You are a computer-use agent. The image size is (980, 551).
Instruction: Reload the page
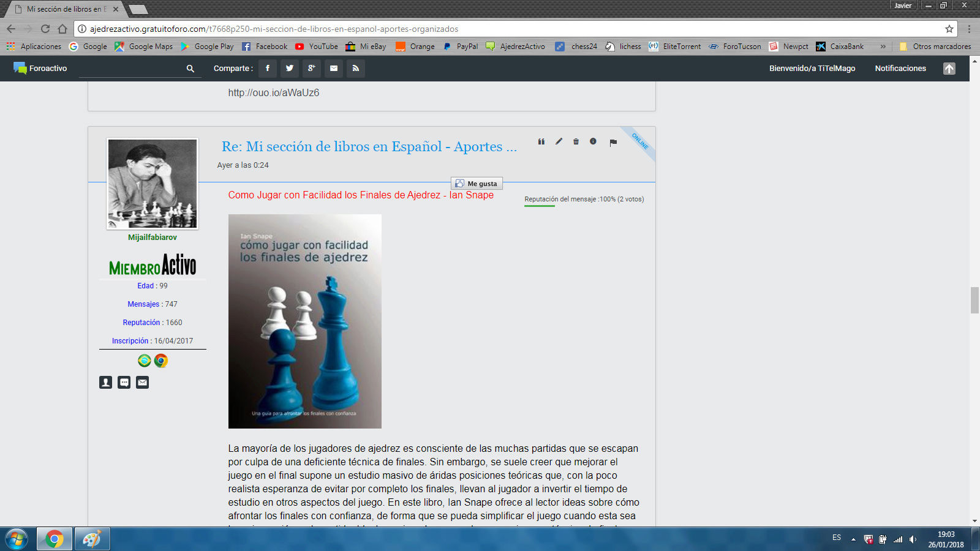(45, 29)
